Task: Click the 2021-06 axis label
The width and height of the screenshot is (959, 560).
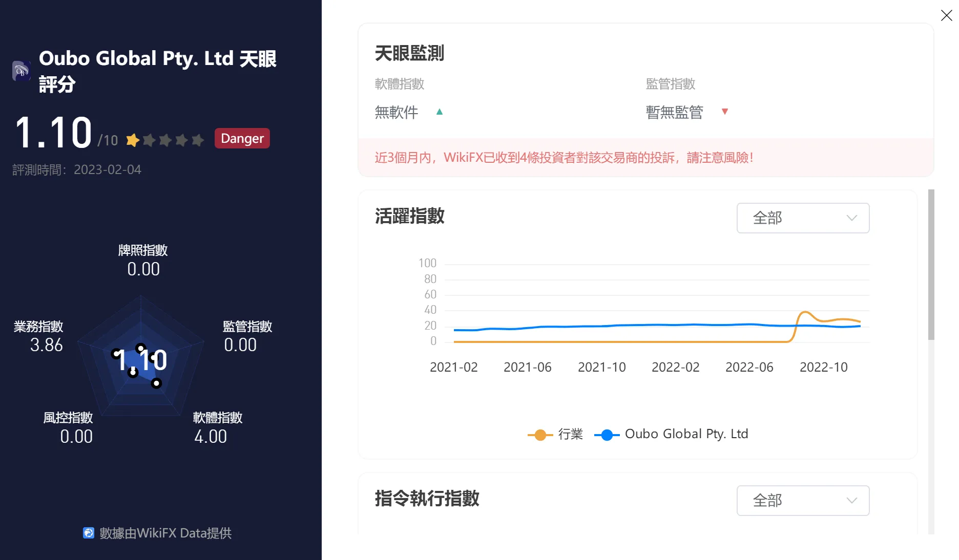Action: (x=528, y=367)
